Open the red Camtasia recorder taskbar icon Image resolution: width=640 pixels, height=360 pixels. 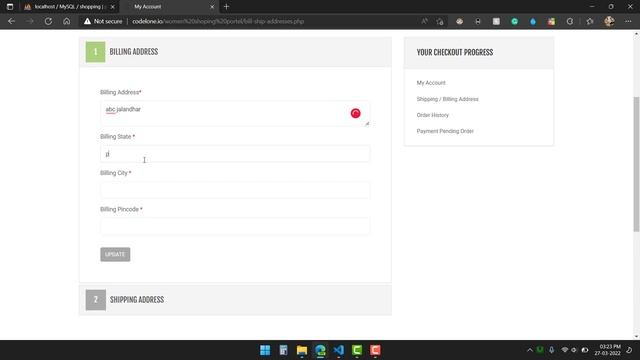click(376, 350)
